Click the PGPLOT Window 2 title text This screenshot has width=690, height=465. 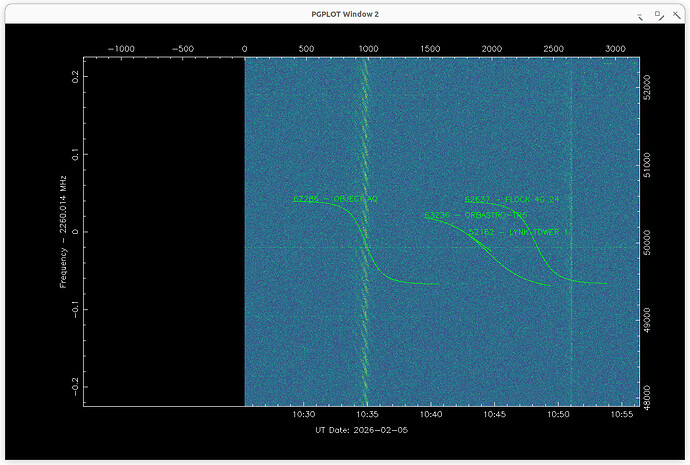click(x=344, y=14)
